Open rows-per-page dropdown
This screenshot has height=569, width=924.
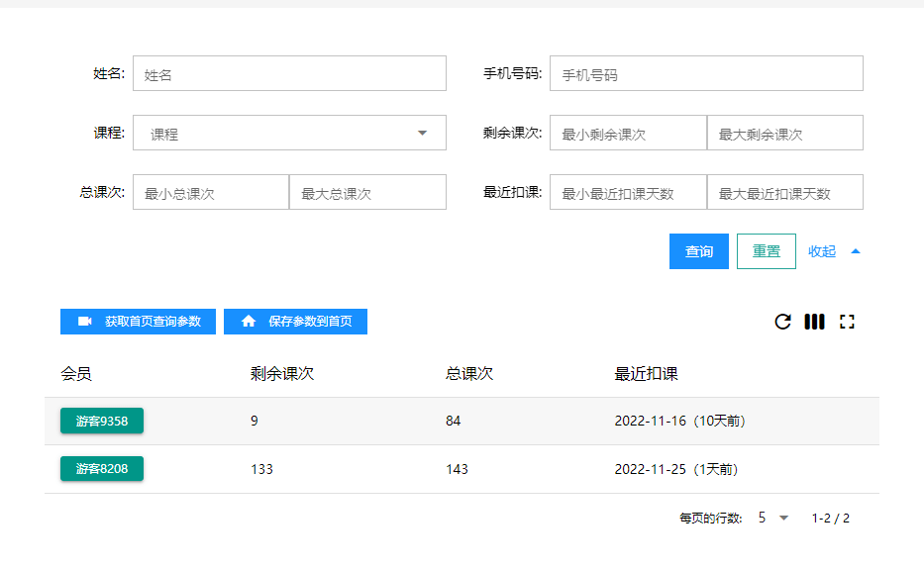tap(772, 518)
